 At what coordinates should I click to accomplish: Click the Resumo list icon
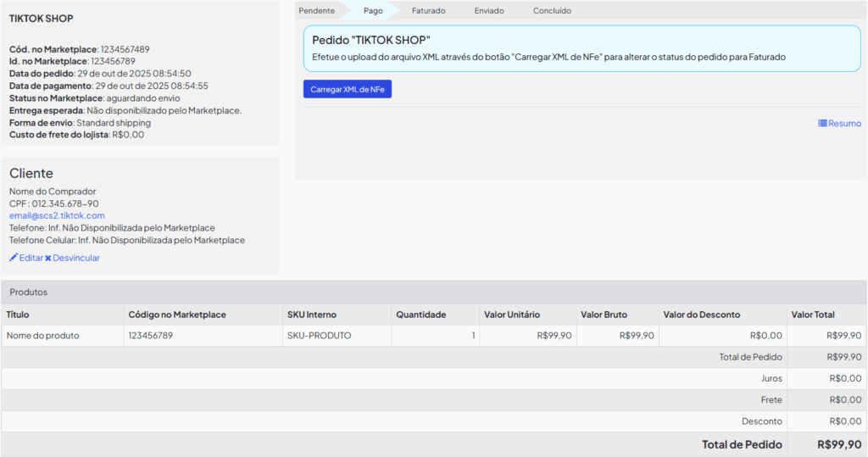[822, 124]
